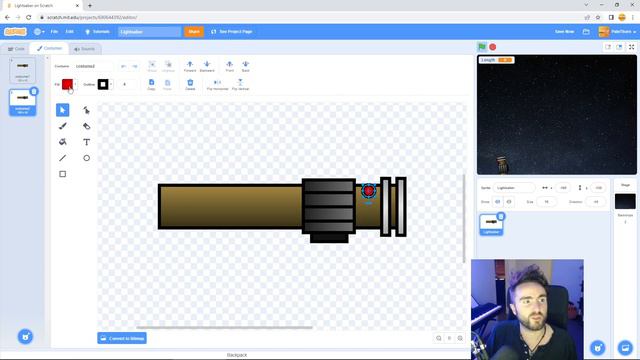
Task: Open My Stuff folder icon
Action: 586,31
